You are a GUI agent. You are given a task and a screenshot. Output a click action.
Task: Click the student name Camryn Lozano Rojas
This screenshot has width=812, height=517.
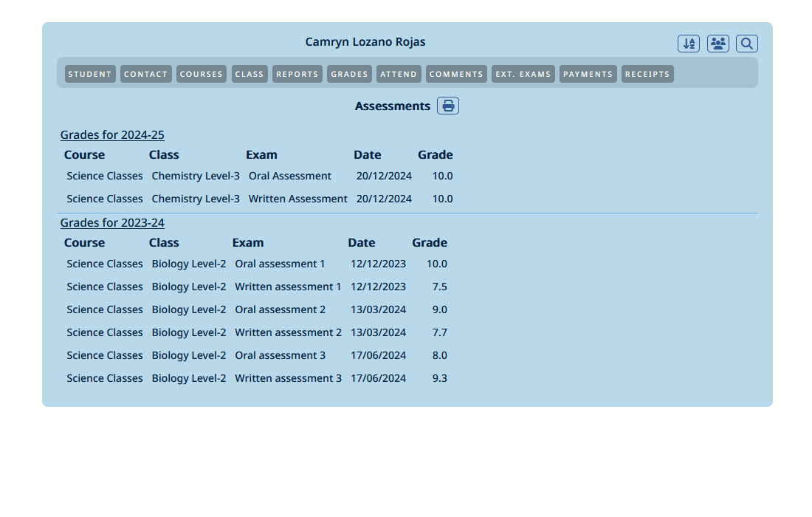365,42
